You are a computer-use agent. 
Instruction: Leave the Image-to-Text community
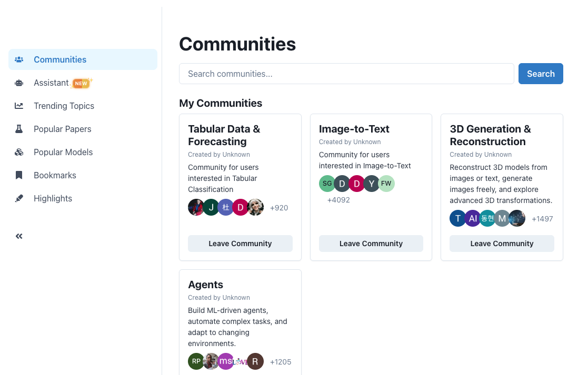tap(371, 243)
